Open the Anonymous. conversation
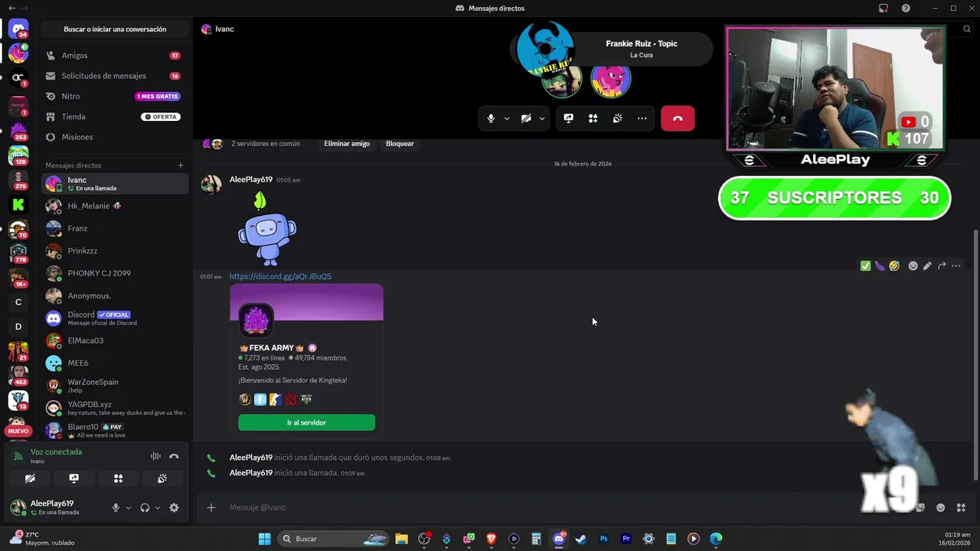Image resolution: width=980 pixels, height=551 pixels. click(115, 295)
